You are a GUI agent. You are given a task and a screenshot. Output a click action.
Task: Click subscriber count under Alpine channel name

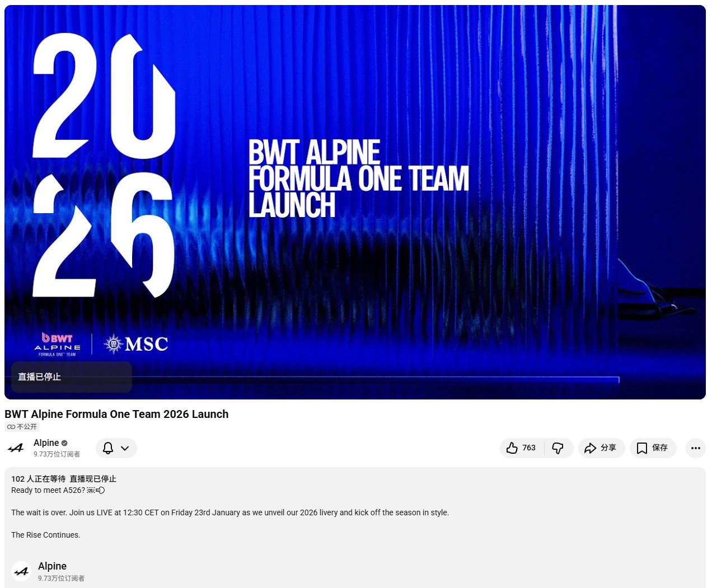pos(57,454)
